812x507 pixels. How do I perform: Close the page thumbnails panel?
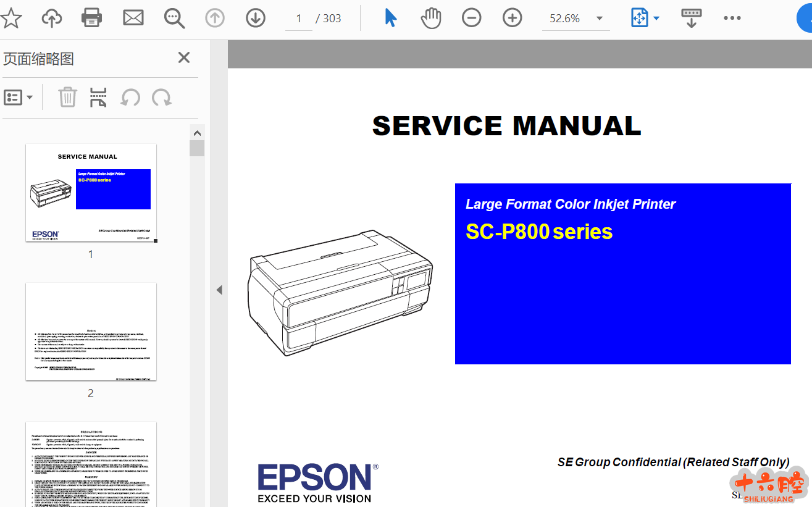coord(183,58)
